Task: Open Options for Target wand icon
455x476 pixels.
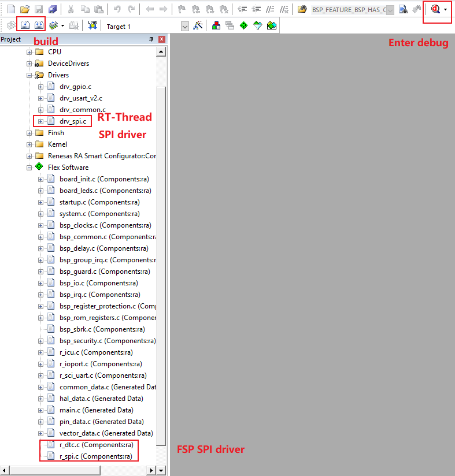Action: tap(198, 26)
